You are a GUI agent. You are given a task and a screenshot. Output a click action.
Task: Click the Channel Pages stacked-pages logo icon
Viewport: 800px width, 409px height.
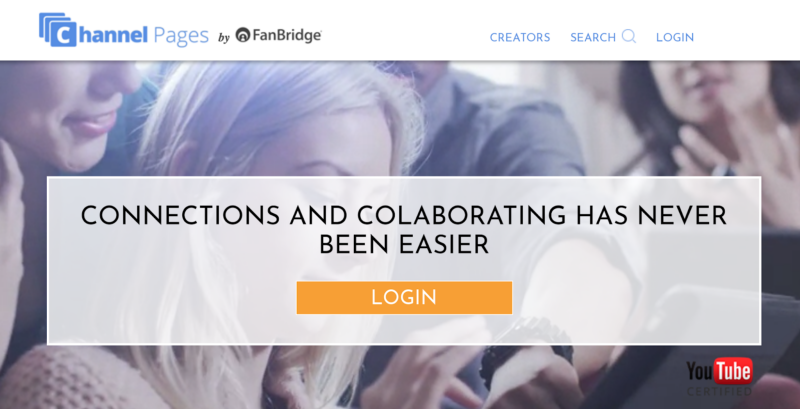(x=58, y=30)
